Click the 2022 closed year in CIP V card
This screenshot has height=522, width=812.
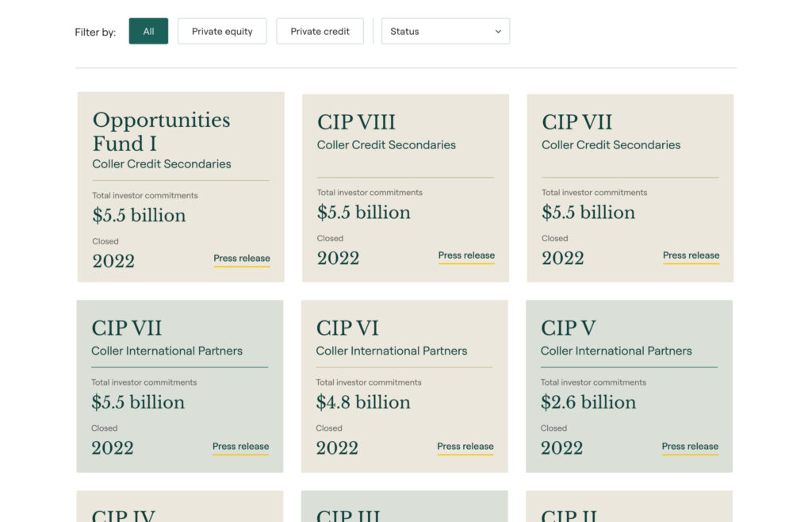pyautogui.click(x=562, y=448)
